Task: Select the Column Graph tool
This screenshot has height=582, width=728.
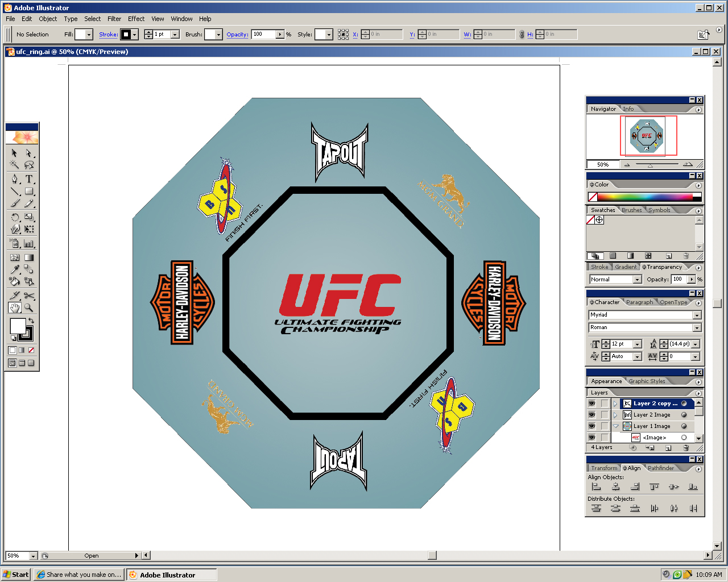Action: [x=29, y=244]
